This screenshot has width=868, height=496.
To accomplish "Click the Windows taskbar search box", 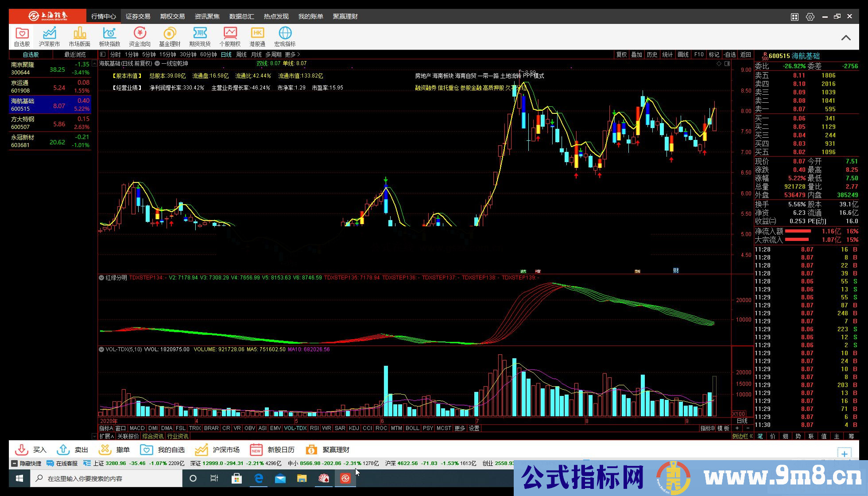I will (x=106, y=478).
